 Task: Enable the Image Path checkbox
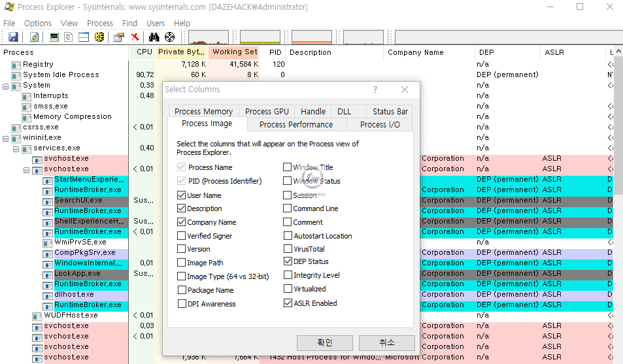(x=182, y=263)
